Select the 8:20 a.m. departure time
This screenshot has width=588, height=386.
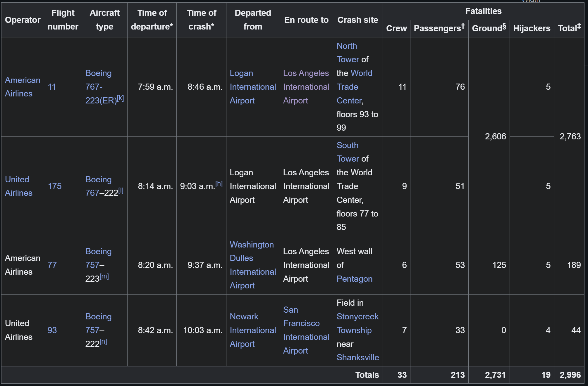[x=155, y=265]
